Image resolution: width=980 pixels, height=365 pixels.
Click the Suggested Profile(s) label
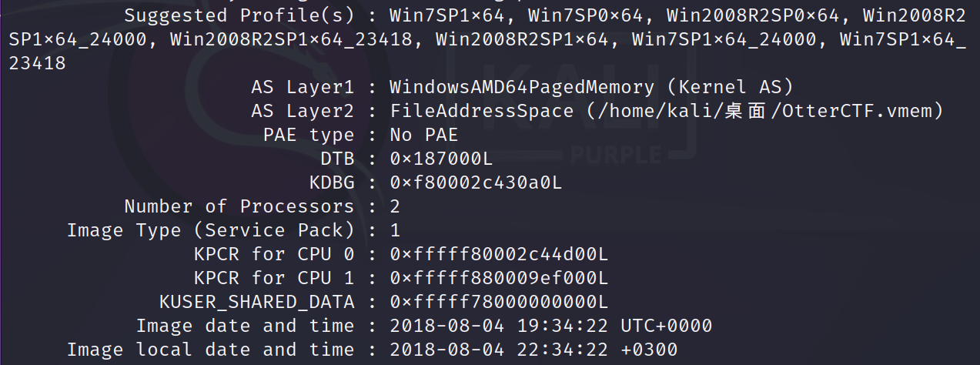239,15
